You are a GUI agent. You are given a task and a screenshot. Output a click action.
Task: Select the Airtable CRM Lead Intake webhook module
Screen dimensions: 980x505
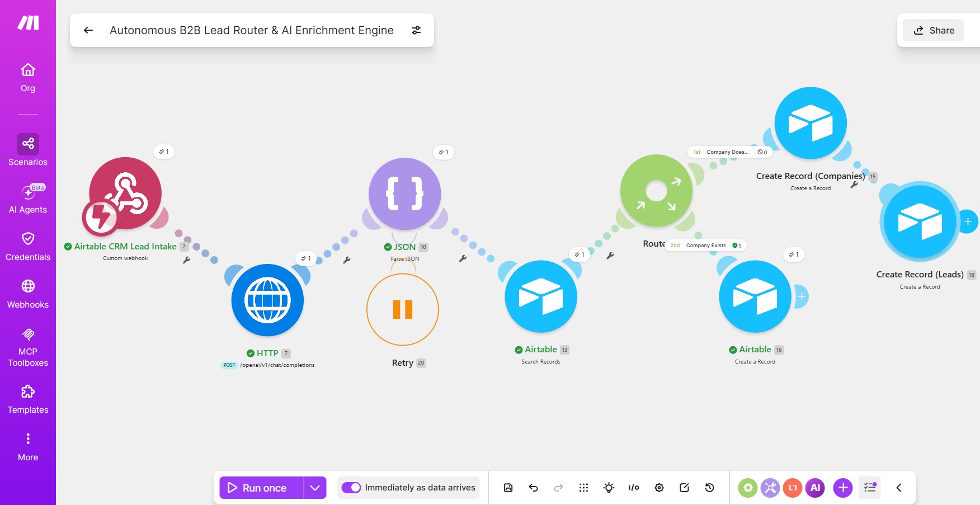tap(125, 193)
